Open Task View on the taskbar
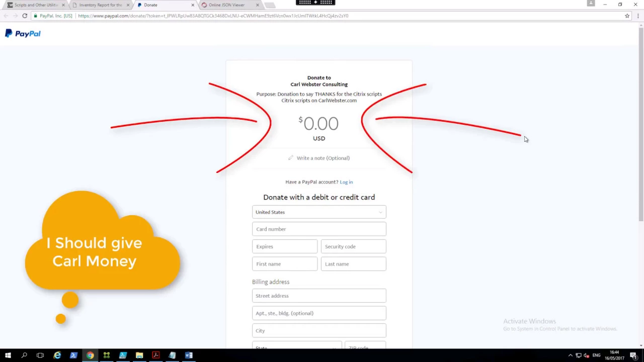Image resolution: width=644 pixels, height=362 pixels. pyautogui.click(x=40, y=355)
